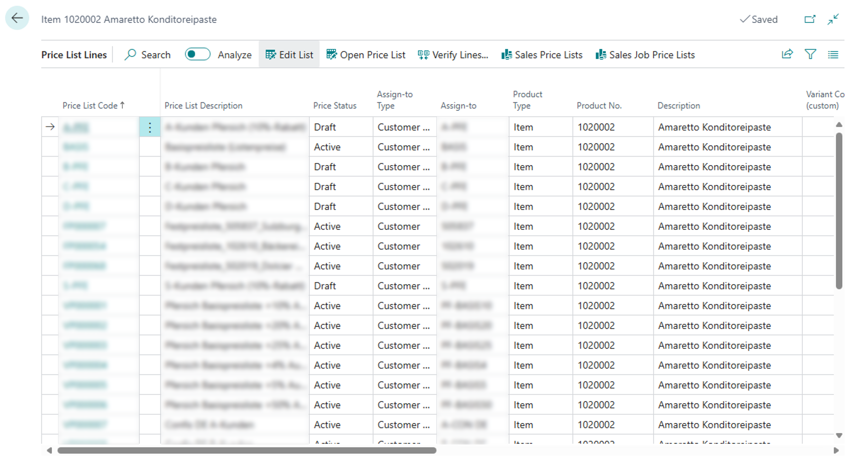Open Sales Price Lists
This screenshot has height=463, width=868.
542,55
